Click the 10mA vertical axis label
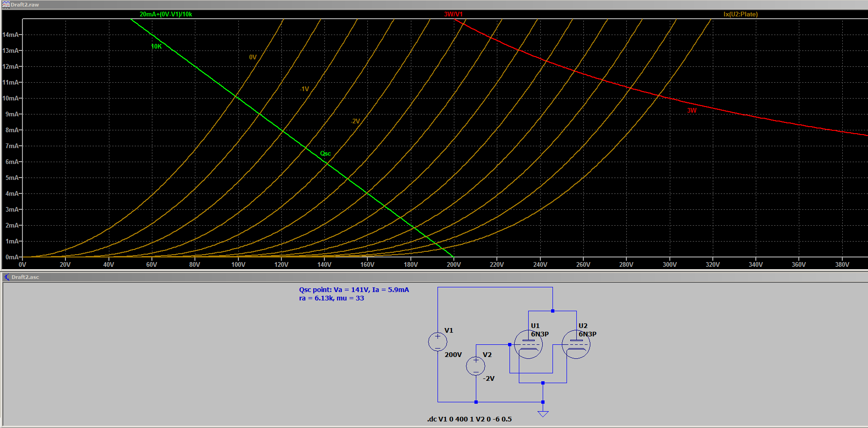 (10, 98)
